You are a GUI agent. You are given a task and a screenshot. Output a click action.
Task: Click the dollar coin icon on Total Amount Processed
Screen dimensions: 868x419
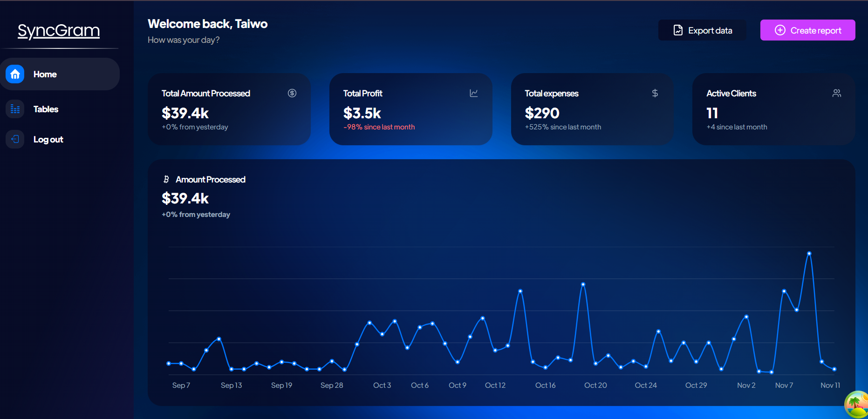tap(292, 93)
